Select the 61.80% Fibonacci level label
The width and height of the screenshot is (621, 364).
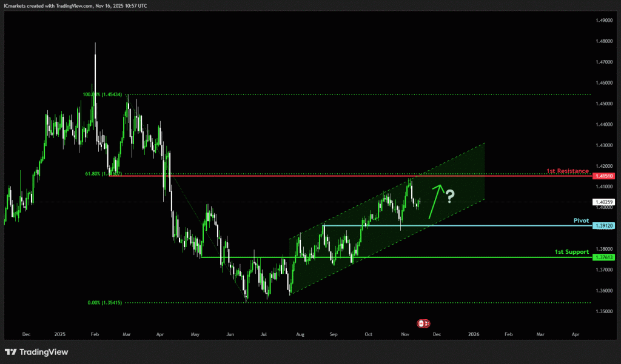104,174
